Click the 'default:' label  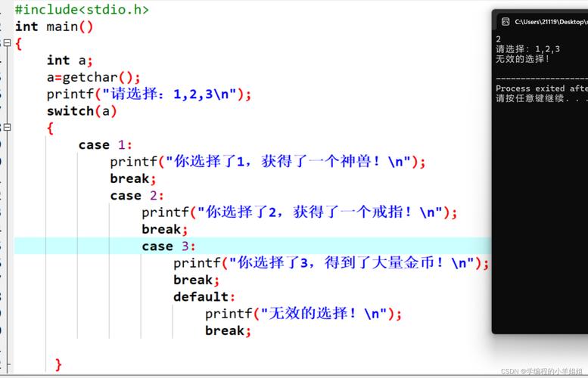click(204, 296)
